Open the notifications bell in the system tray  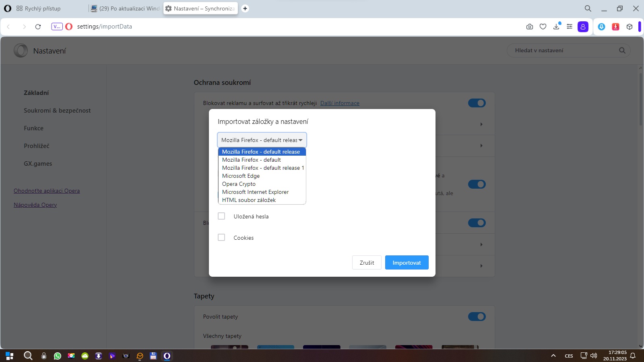[633, 356]
